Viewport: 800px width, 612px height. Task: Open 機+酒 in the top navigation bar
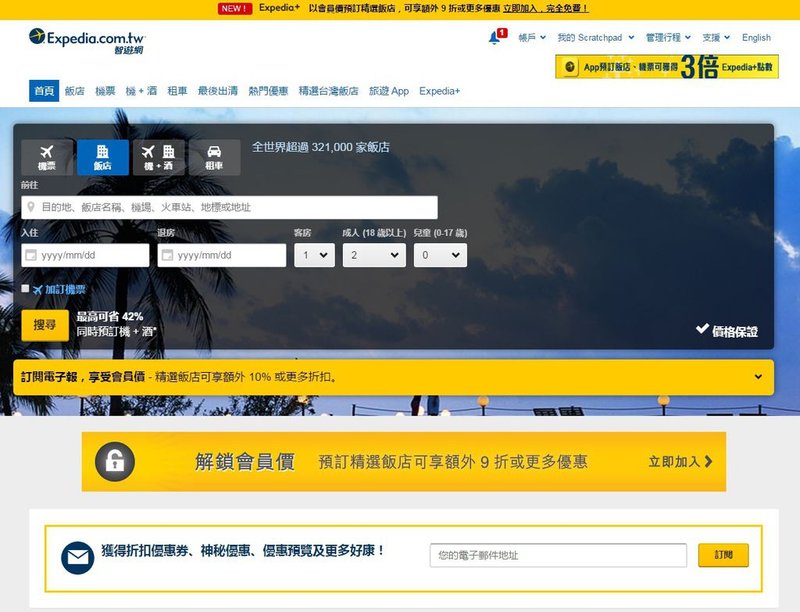point(141,91)
